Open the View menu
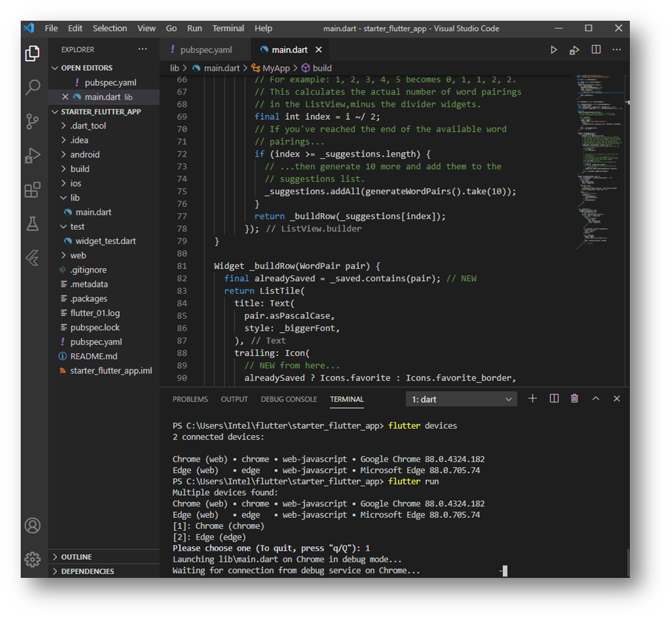Screen dimensions: 672x620 point(146,29)
